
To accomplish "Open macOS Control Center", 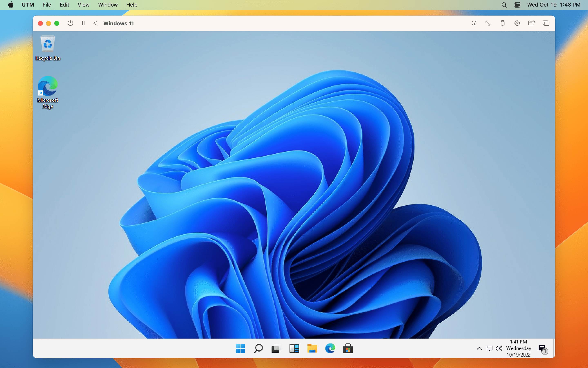I will point(517,5).
